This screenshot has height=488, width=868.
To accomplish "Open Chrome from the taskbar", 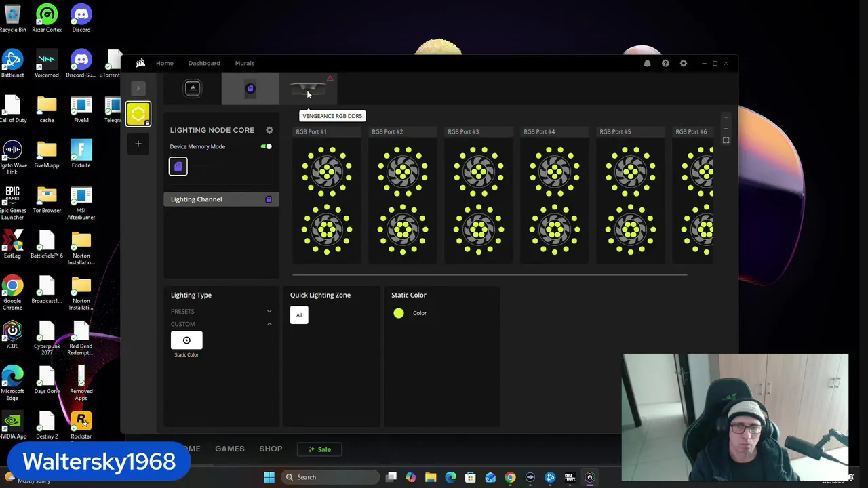I will [510, 477].
